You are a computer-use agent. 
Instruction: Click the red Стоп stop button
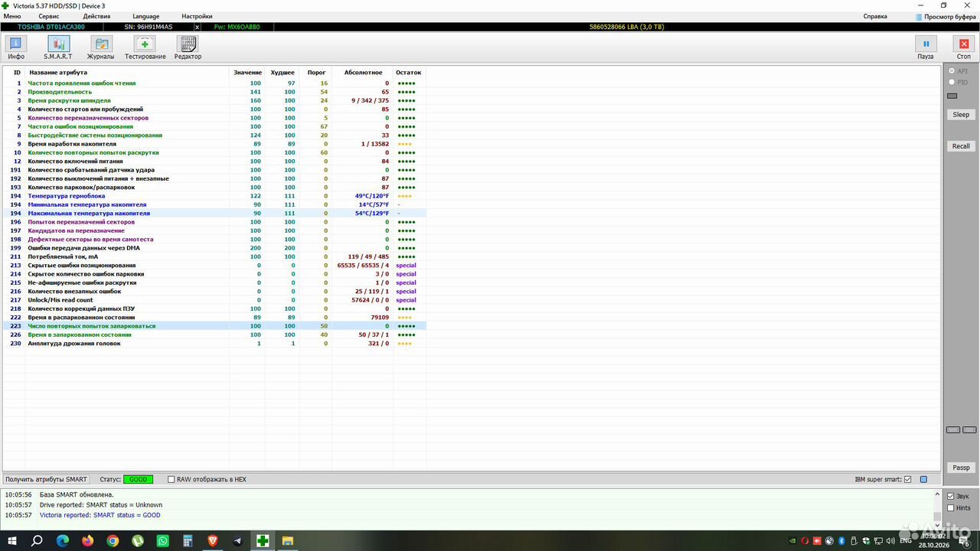[x=964, y=47]
